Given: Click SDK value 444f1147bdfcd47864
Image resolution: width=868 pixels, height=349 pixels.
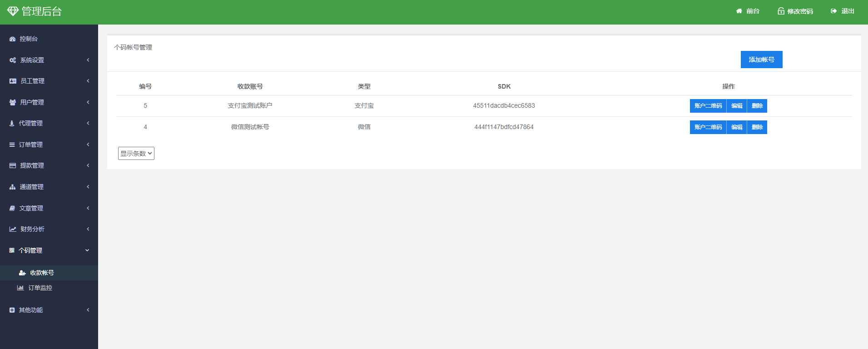Looking at the screenshot, I should [x=504, y=127].
